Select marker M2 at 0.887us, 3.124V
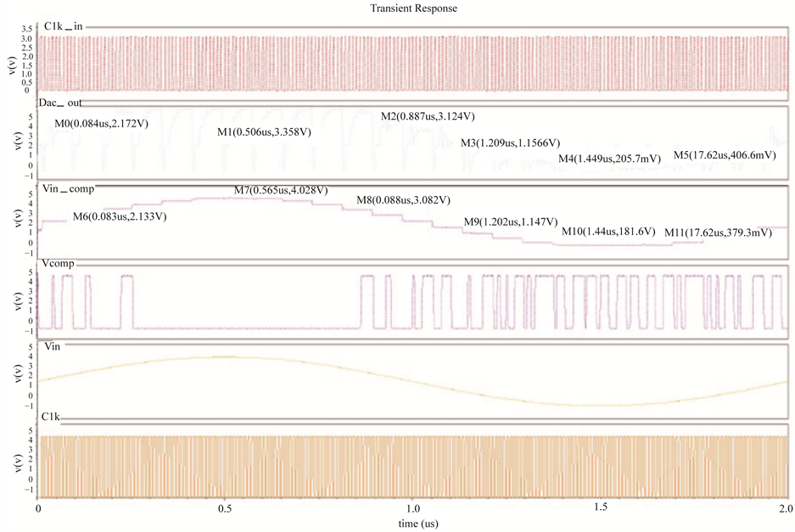Screen dimensions: 795x532 [x=427, y=115]
